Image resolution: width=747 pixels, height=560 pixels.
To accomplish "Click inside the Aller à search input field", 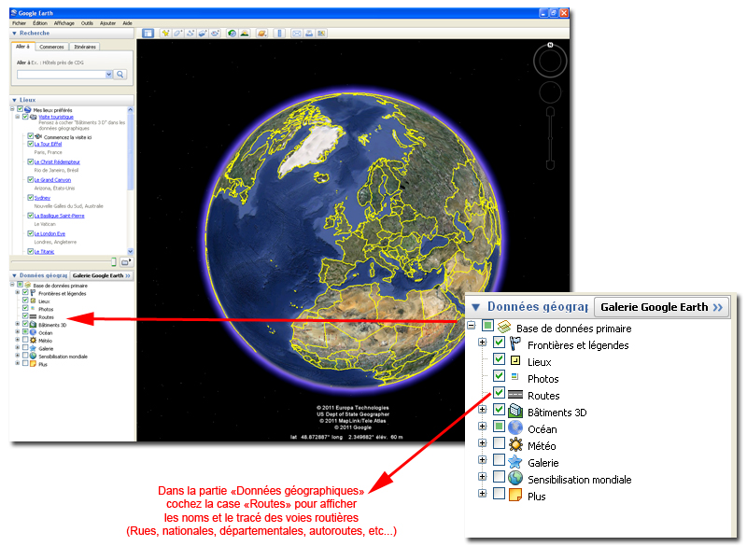I will tap(61, 75).
